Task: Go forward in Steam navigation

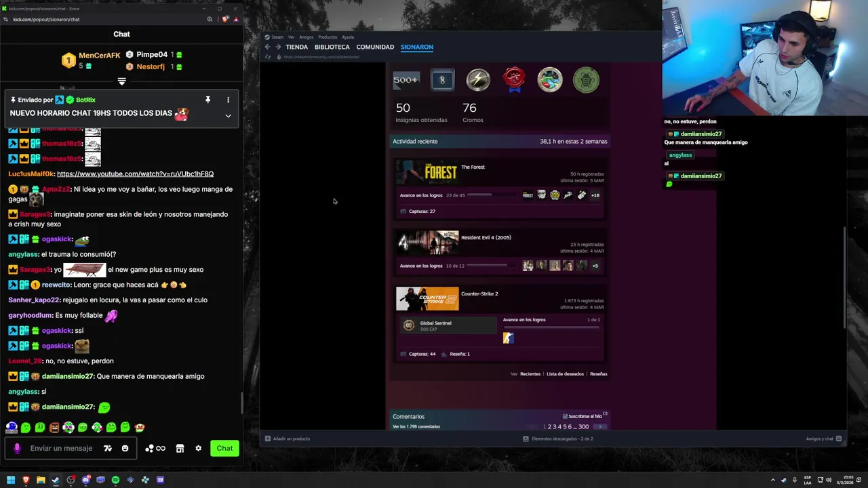Action: 278,47
